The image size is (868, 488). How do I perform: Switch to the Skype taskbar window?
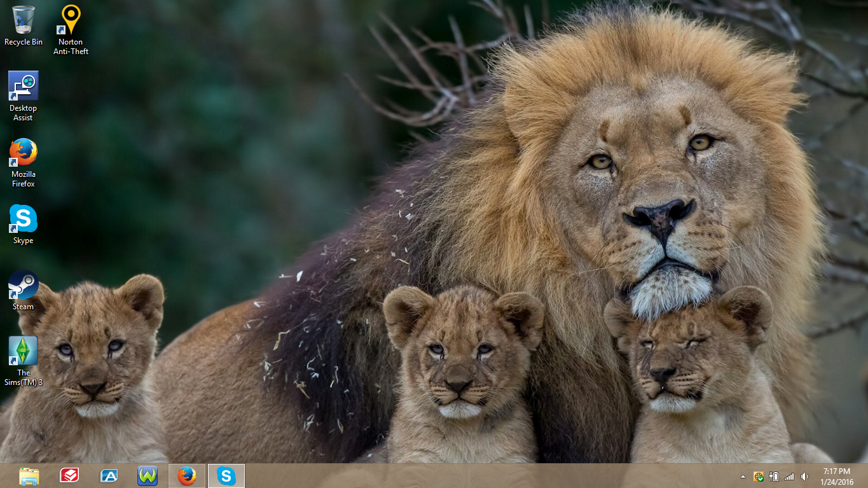click(x=226, y=476)
